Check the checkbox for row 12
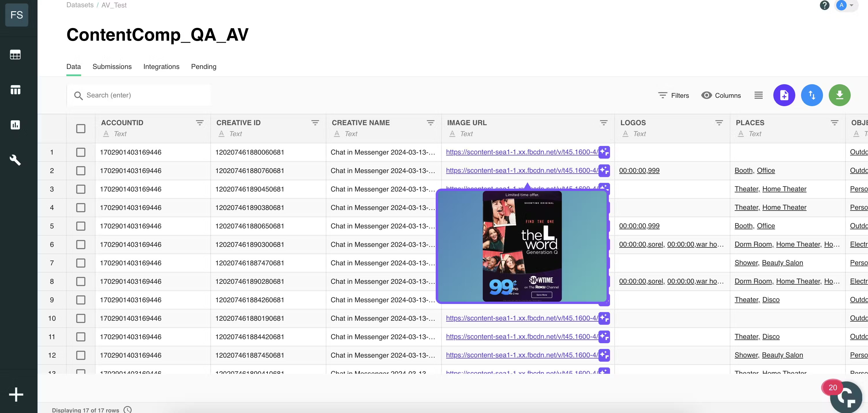 click(81, 355)
